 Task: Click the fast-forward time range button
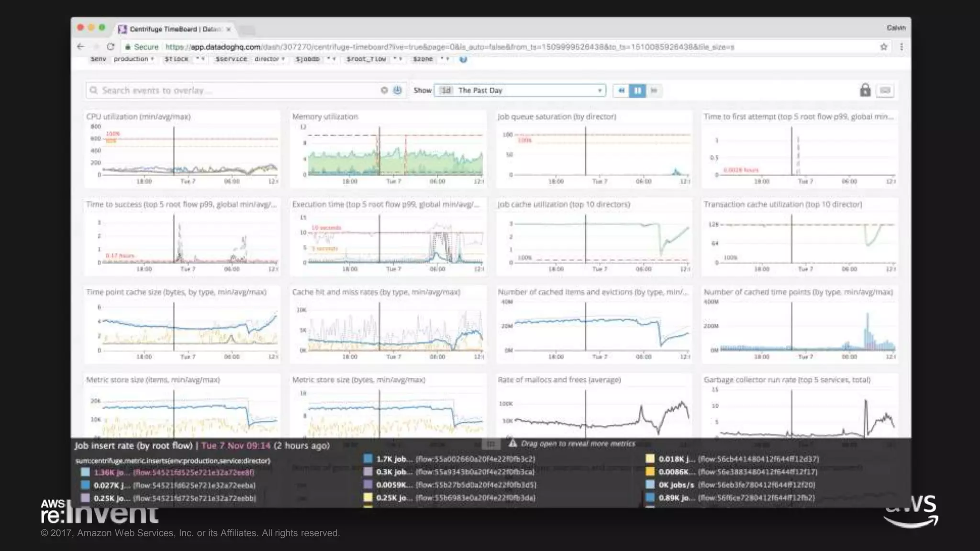(x=654, y=90)
